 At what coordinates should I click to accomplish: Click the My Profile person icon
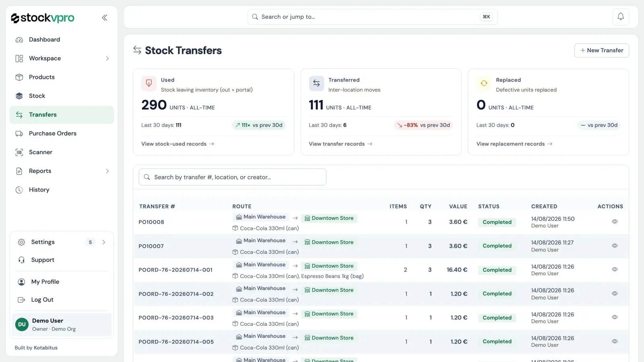(22, 282)
